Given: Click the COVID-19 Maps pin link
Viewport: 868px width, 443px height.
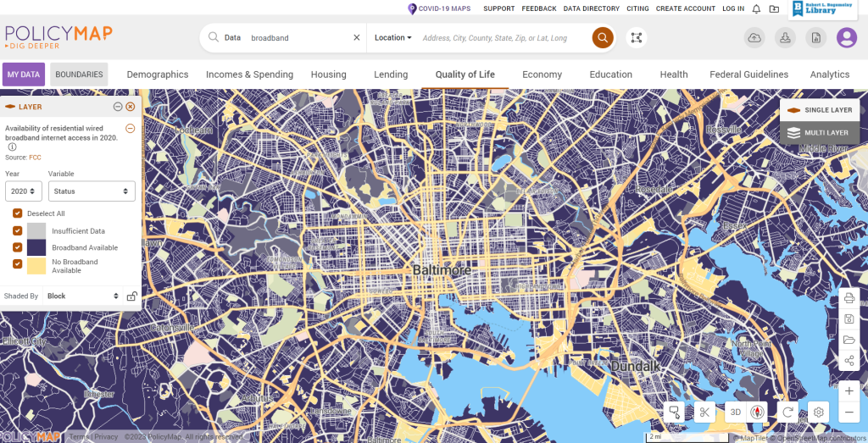Looking at the screenshot, I should (439, 8).
